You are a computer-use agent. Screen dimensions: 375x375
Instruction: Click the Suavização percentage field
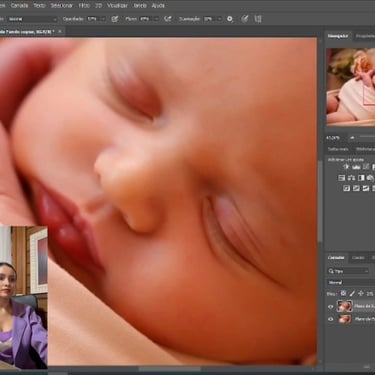pos(209,19)
